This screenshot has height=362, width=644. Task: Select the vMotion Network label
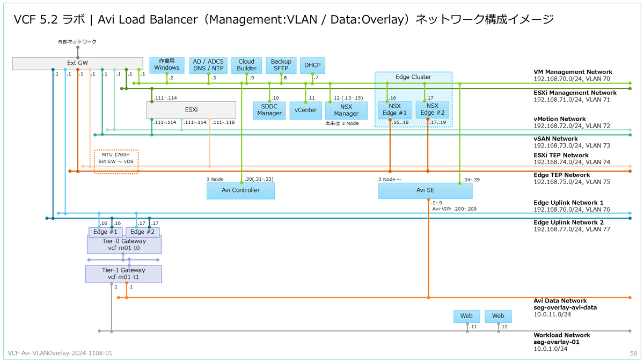point(560,119)
